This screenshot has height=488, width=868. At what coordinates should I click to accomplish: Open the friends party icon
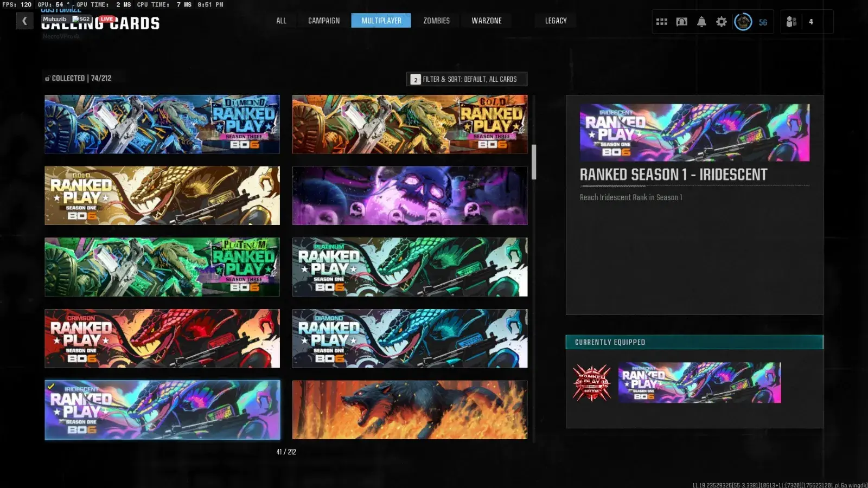(x=792, y=22)
